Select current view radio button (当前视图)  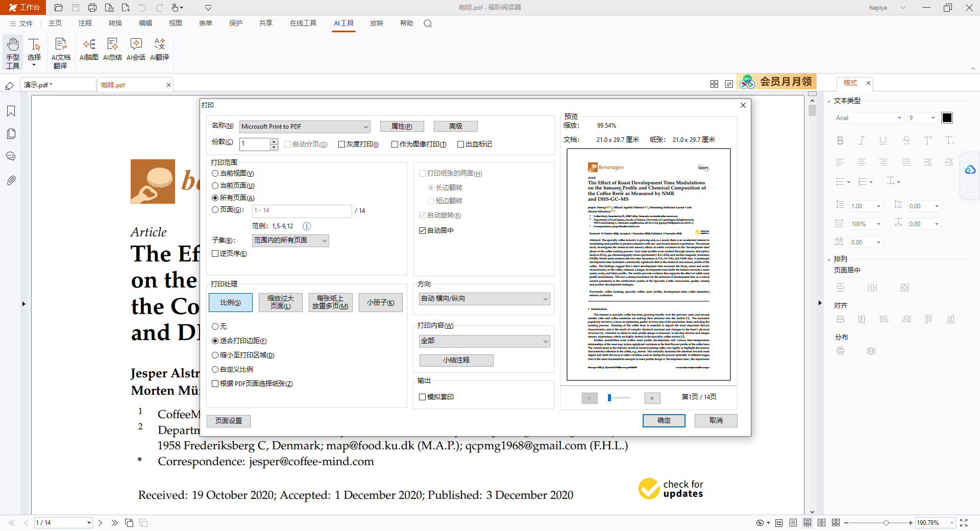coord(233,174)
